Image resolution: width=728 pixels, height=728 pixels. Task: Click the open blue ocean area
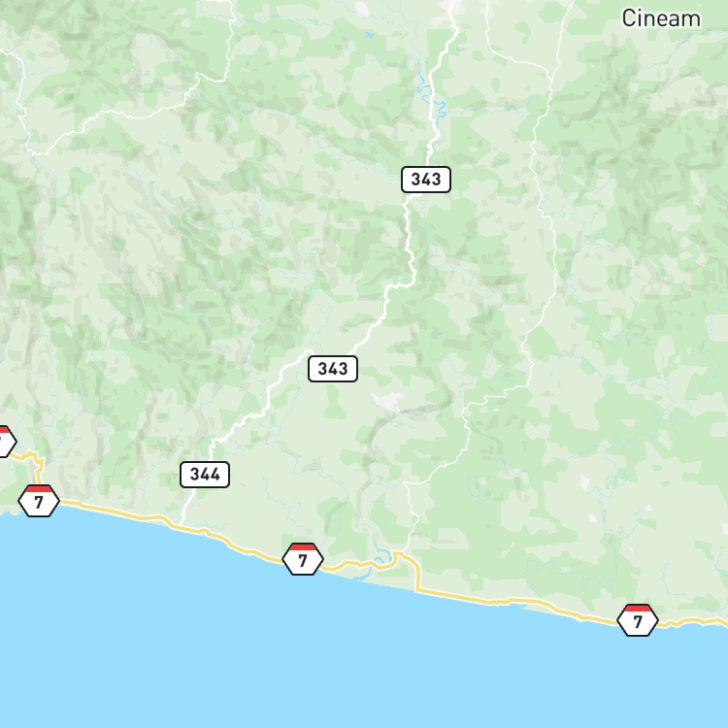coord(325,659)
